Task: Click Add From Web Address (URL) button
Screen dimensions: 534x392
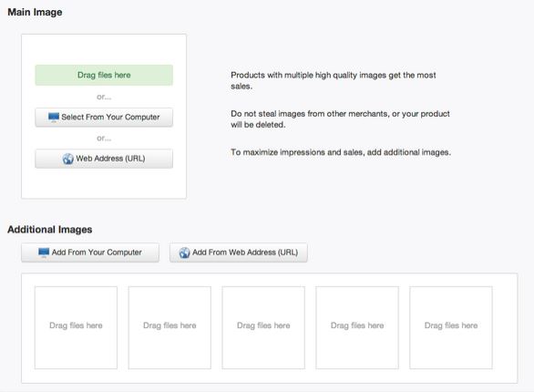Action: pos(239,253)
